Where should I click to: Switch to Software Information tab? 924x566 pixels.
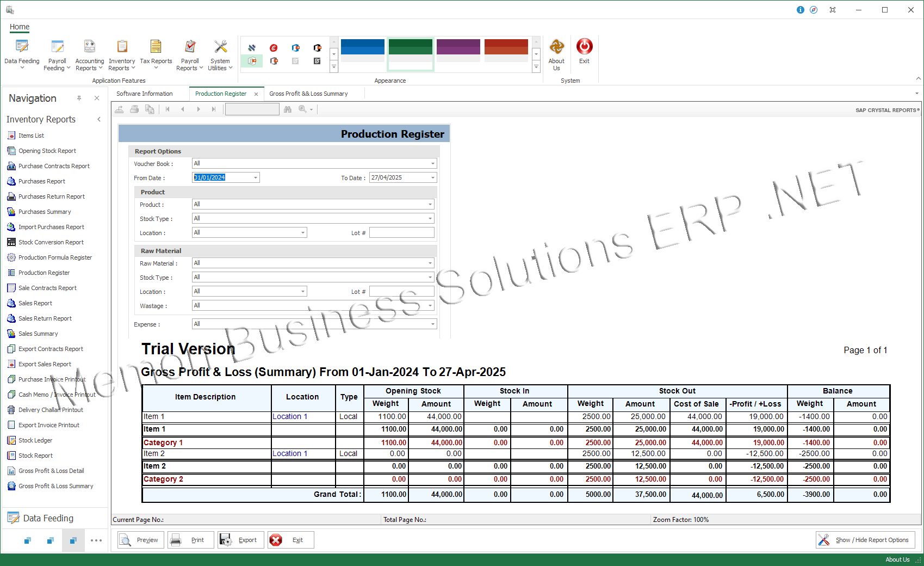coord(144,94)
